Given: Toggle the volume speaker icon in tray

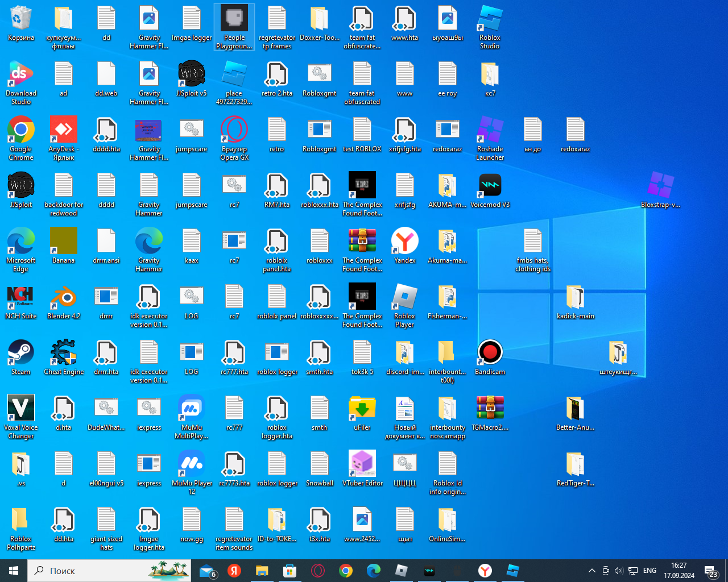Looking at the screenshot, I should point(619,571).
